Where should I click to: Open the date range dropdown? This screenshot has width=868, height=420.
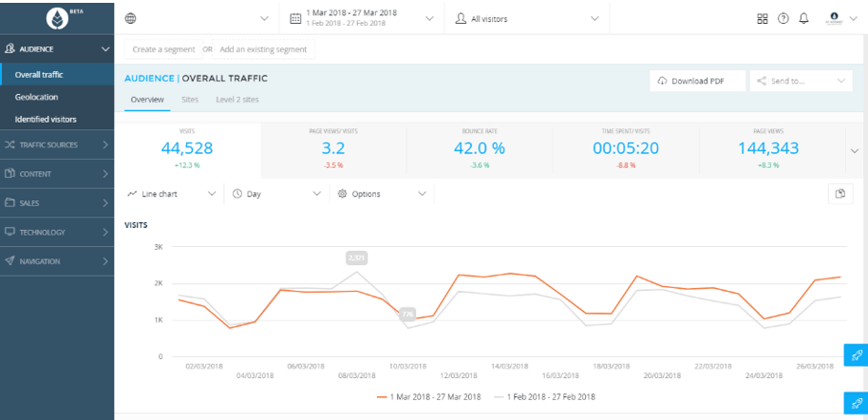coord(362,18)
